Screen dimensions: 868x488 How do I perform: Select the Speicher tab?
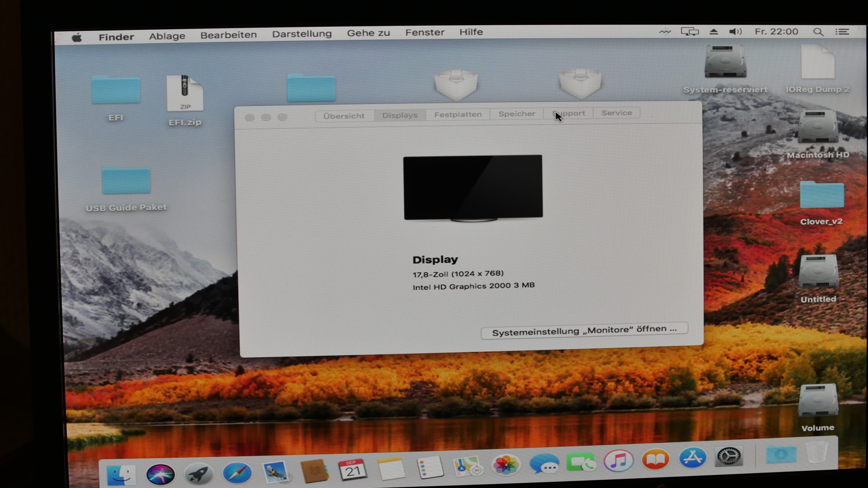517,114
